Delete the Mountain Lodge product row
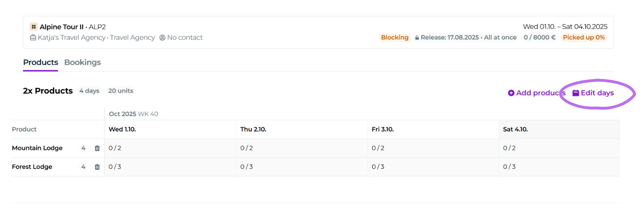 [97, 148]
